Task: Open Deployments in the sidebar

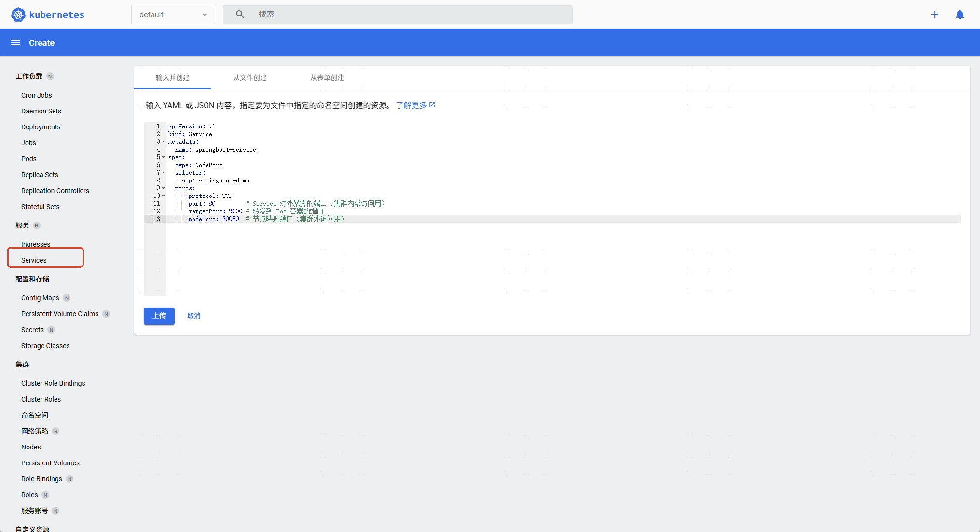Action: (x=41, y=127)
